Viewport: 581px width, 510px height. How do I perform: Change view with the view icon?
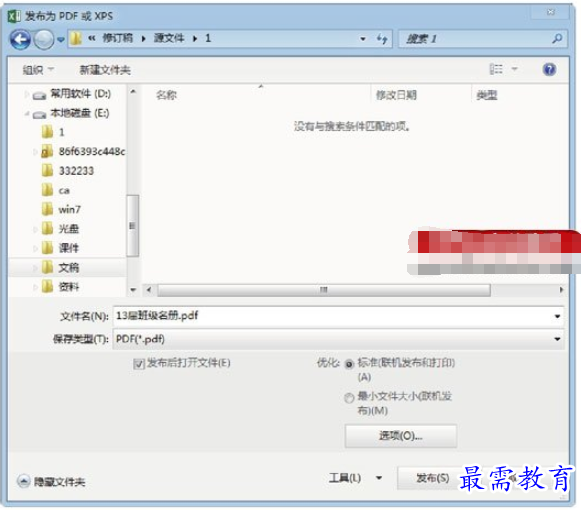(x=496, y=69)
